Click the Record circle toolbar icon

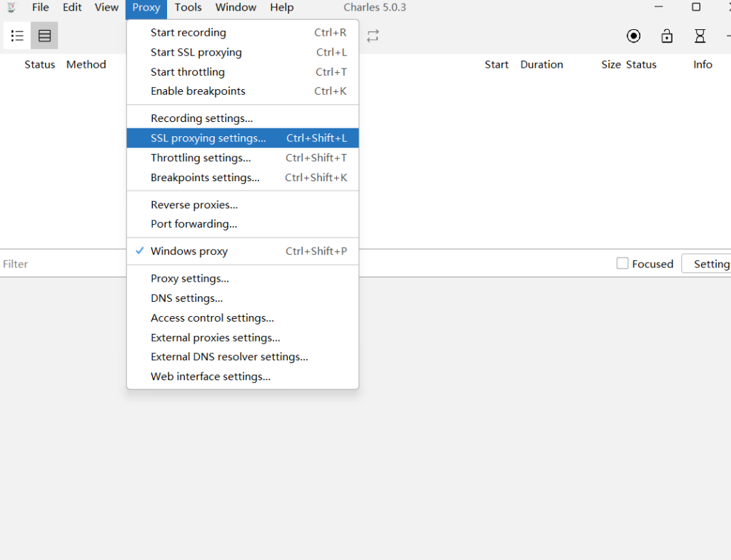pos(633,36)
